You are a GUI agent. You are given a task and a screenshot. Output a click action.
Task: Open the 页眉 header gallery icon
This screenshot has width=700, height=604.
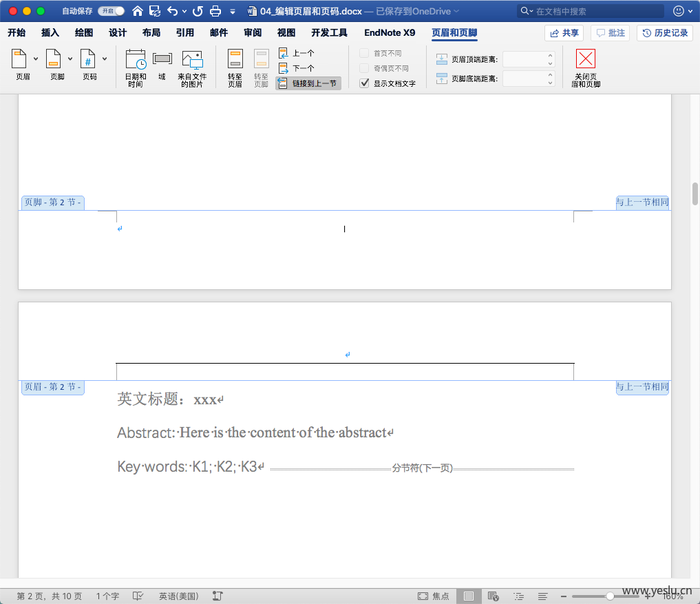click(19, 59)
